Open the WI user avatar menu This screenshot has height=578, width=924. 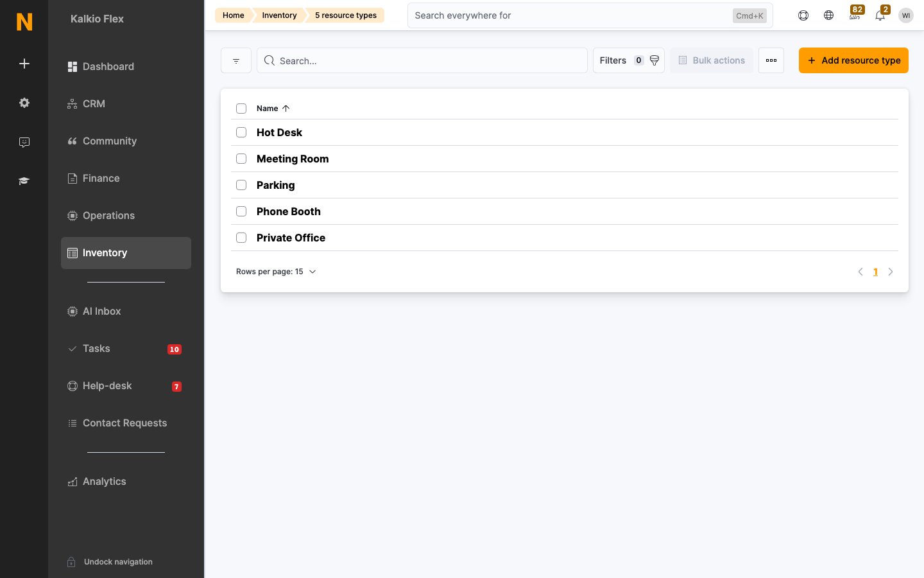(906, 15)
